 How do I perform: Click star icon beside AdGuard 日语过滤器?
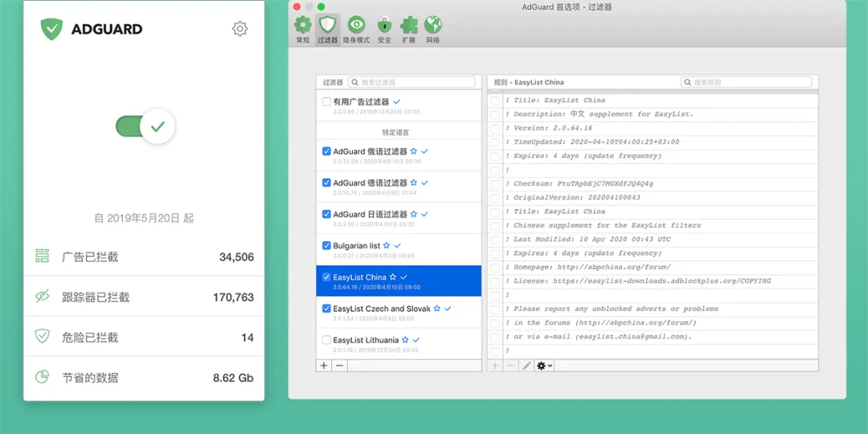click(414, 214)
